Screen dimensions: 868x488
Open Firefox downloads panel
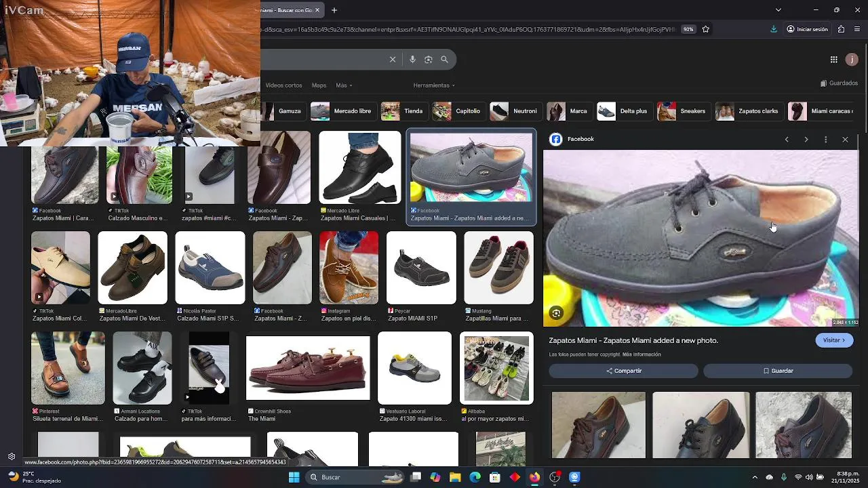pos(774,29)
